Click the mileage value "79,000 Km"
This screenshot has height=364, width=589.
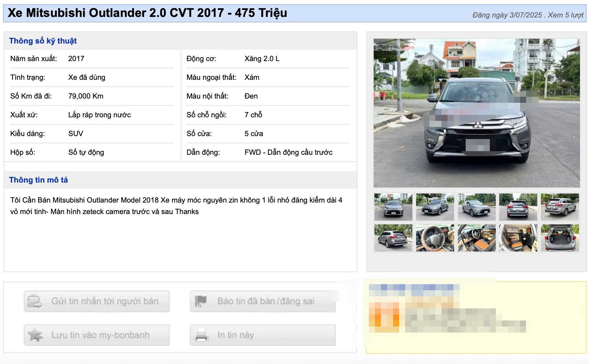[86, 96]
